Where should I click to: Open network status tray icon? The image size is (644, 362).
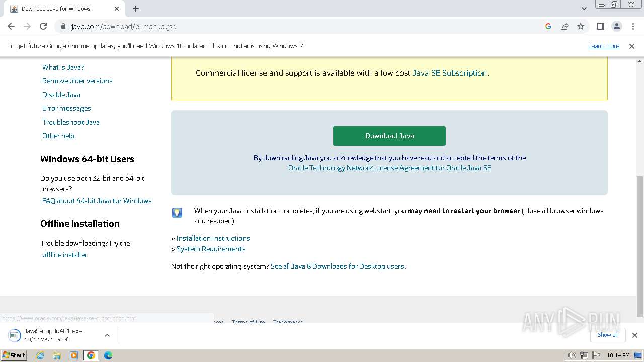pyautogui.click(x=584, y=355)
